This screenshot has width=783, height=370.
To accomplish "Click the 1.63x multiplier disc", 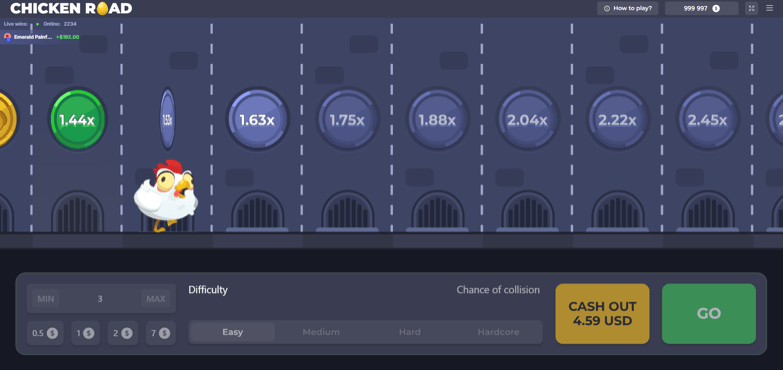I will click(x=257, y=120).
